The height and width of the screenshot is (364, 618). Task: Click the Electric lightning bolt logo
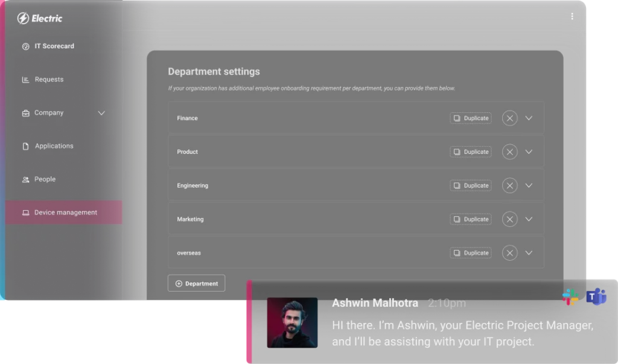tap(23, 18)
